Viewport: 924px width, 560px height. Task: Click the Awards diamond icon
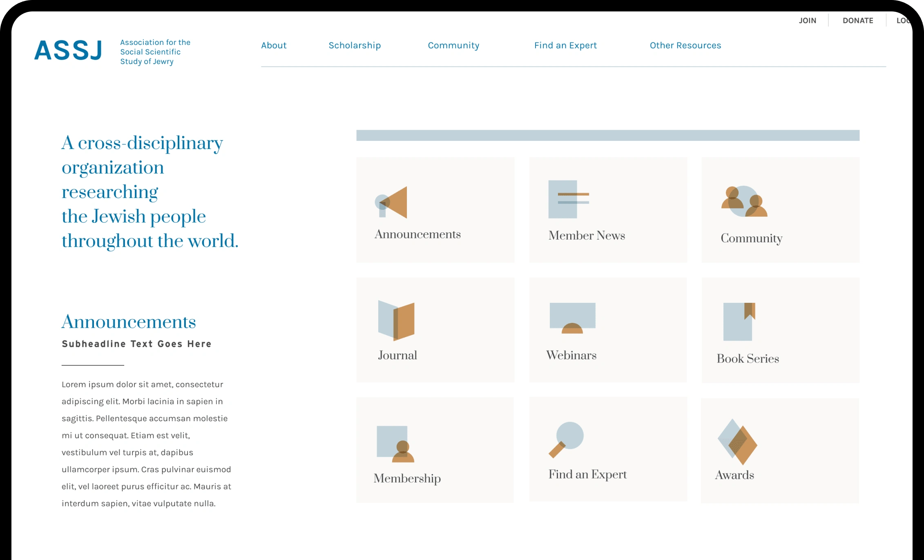(737, 442)
